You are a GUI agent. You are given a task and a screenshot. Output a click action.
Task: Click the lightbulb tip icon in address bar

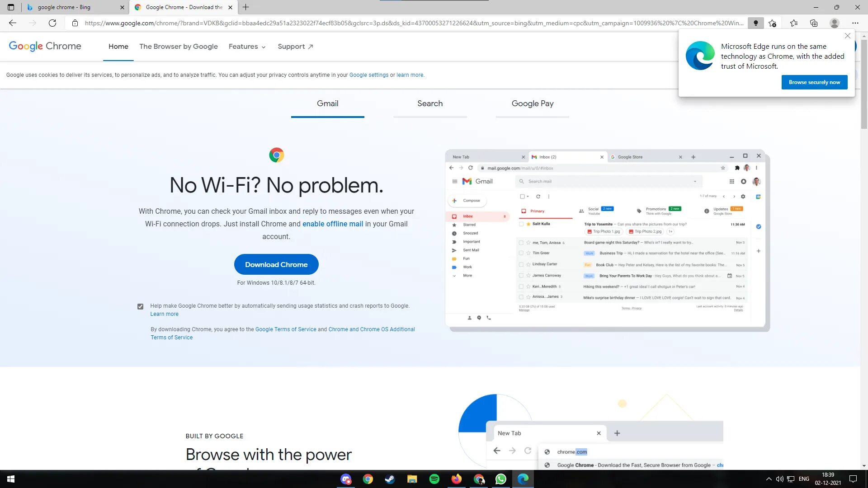click(755, 23)
